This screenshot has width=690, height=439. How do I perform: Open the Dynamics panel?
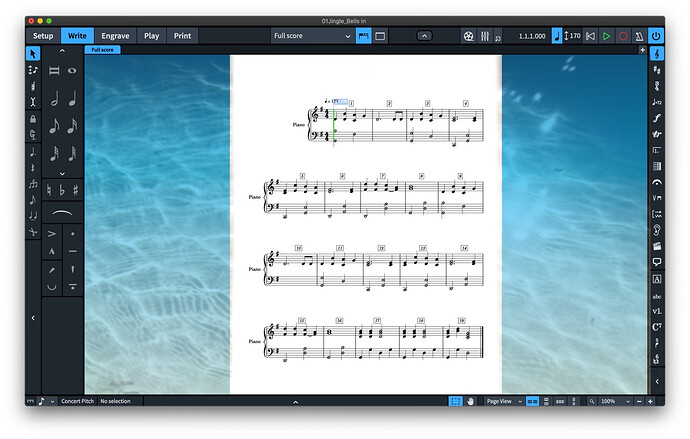[x=657, y=118]
